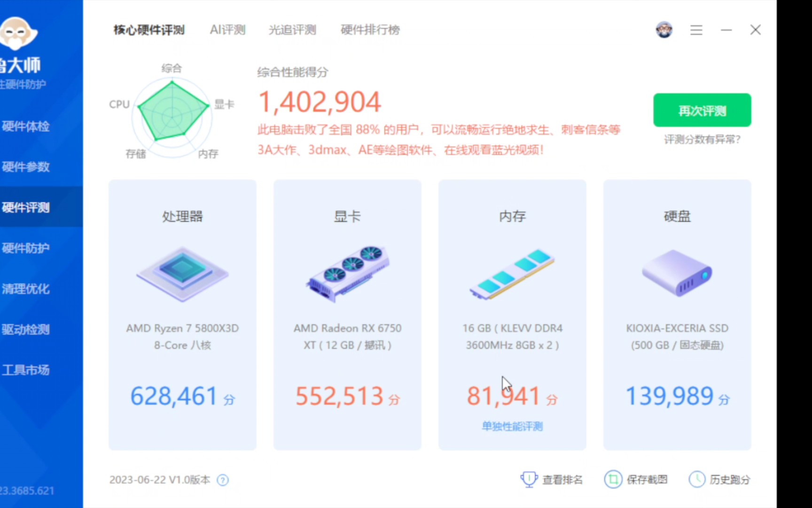Select 硬件体检 in the sidebar

click(26, 126)
